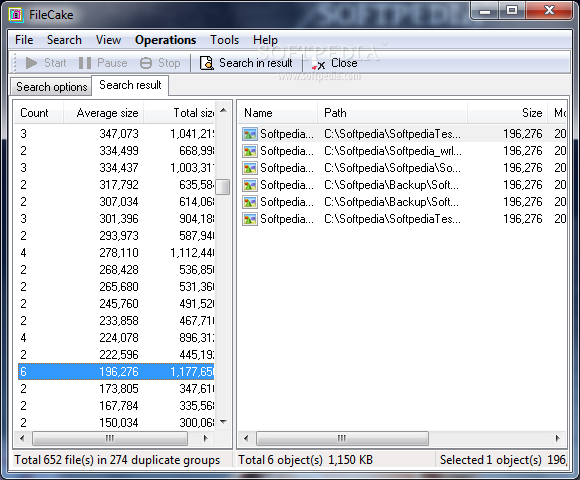
Task: Switch to the Search result tab
Action: click(130, 85)
